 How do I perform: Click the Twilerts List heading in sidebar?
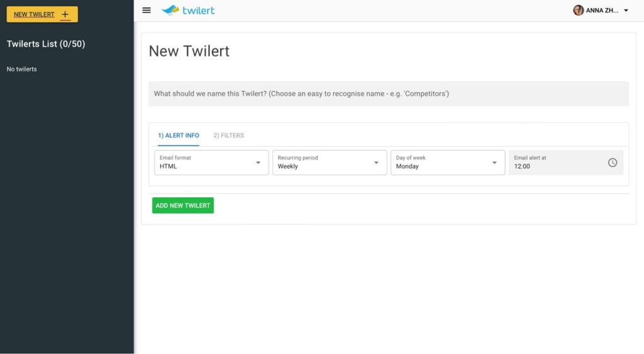46,44
